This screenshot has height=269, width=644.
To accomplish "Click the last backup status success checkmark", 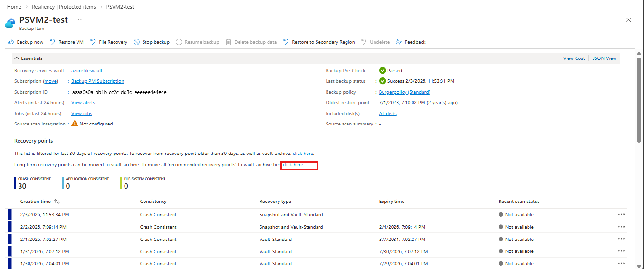I will 383,81.
